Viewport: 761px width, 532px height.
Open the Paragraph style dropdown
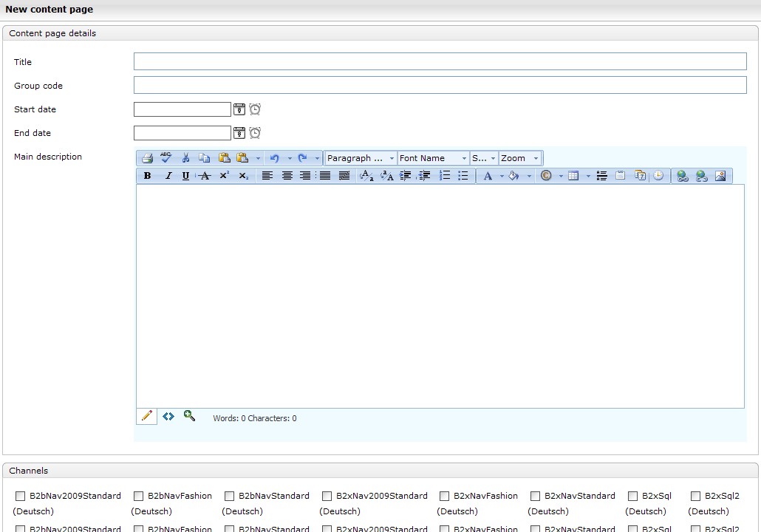[360, 158]
